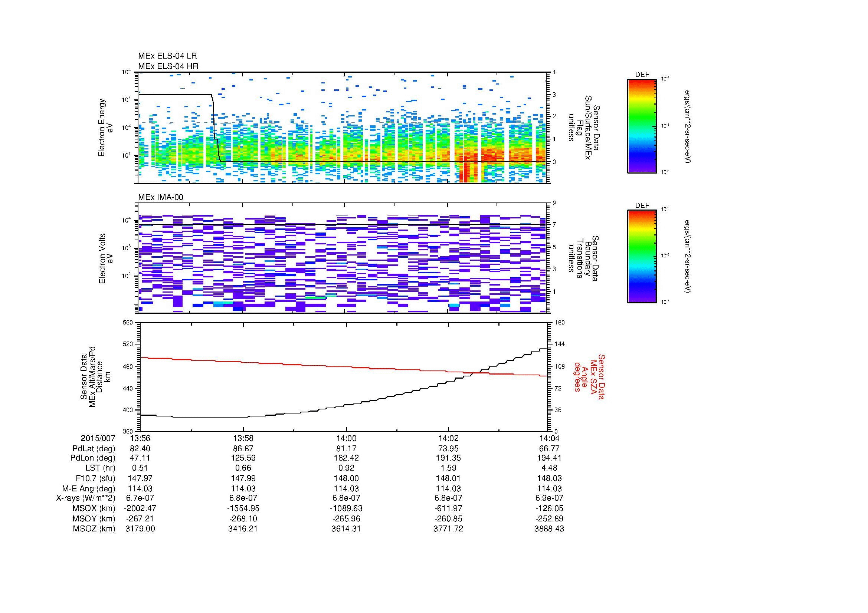This screenshot has height=613, width=868.
Task: Click the 'MEx ELS-04 LR' plot title
Action: pos(167,56)
